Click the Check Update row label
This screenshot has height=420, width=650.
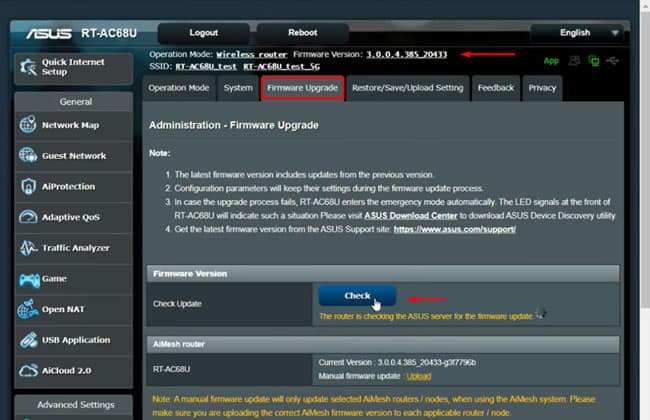pyautogui.click(x=177, y=303)
